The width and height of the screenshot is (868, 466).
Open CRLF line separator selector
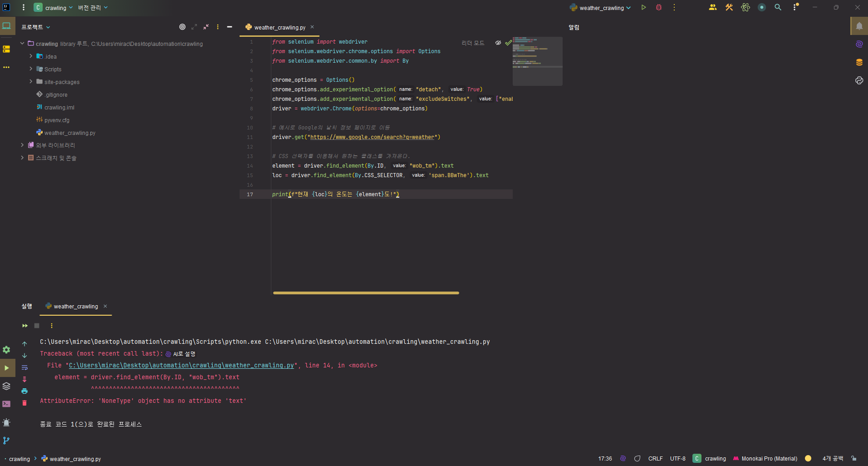click(x=656, y=458)
